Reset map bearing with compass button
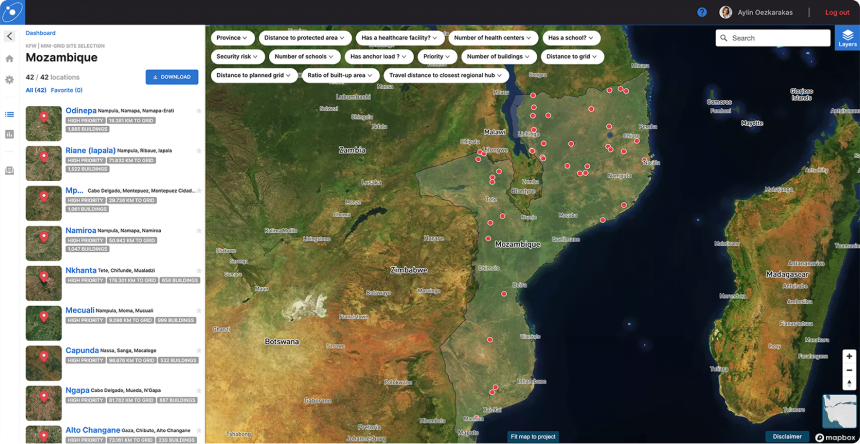The image size is (860, 444). tap(849, 383)
